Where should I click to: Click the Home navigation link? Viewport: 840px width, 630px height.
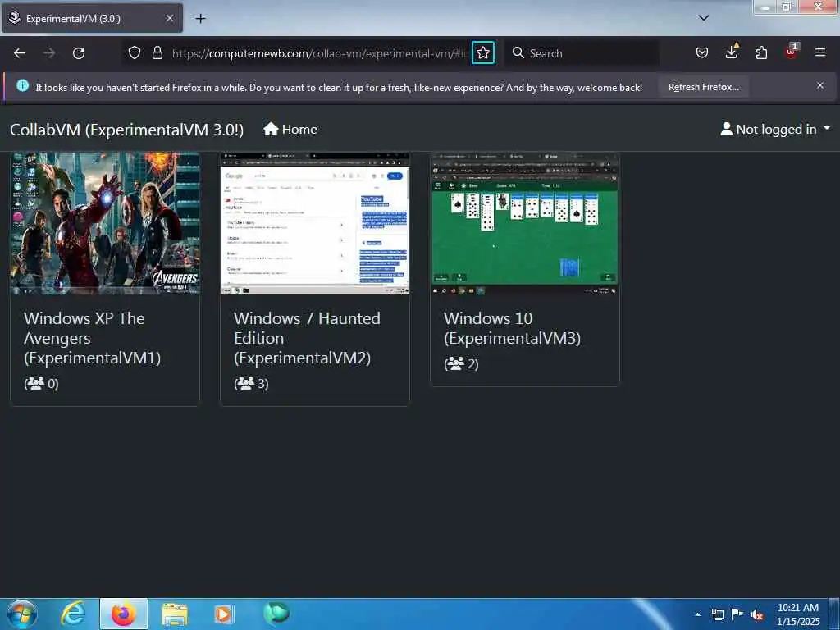(x=290, y=129)
